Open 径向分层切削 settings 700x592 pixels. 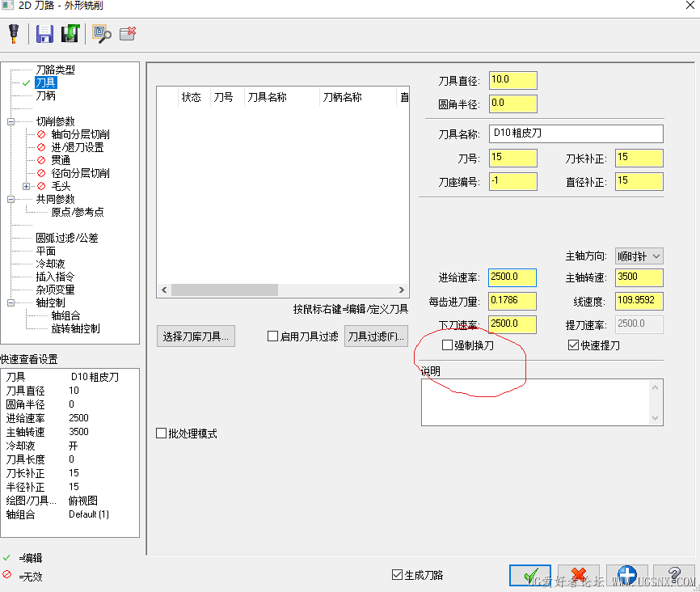pyautogui.click(x=80, y=173)
